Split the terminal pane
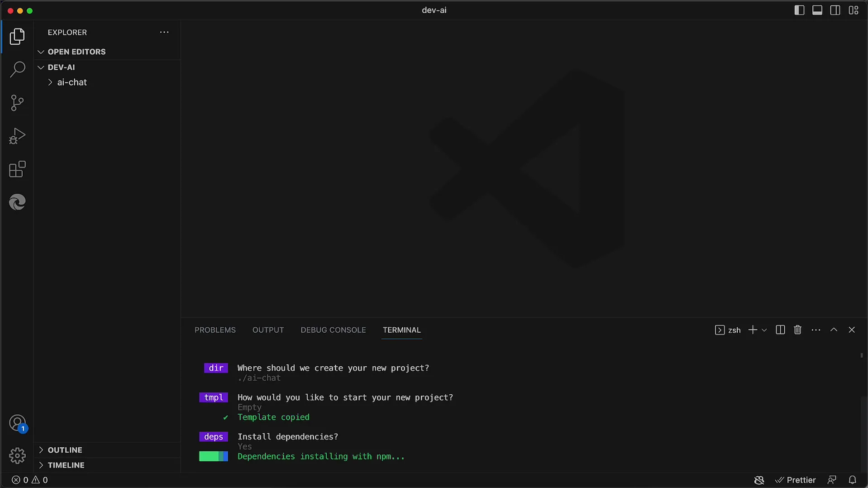 click(x=780, y=330)
